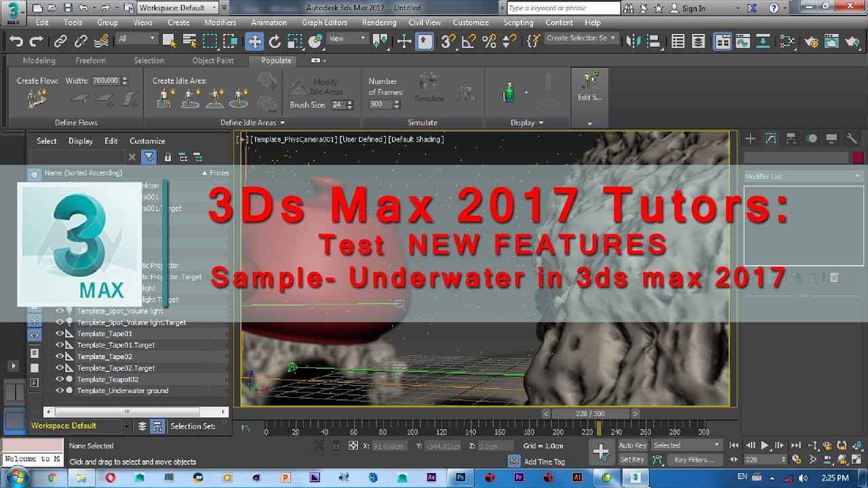Click the Undo arrow in main toolbar
The width and height of the screenshot is (868, 488).
(16, 41)
